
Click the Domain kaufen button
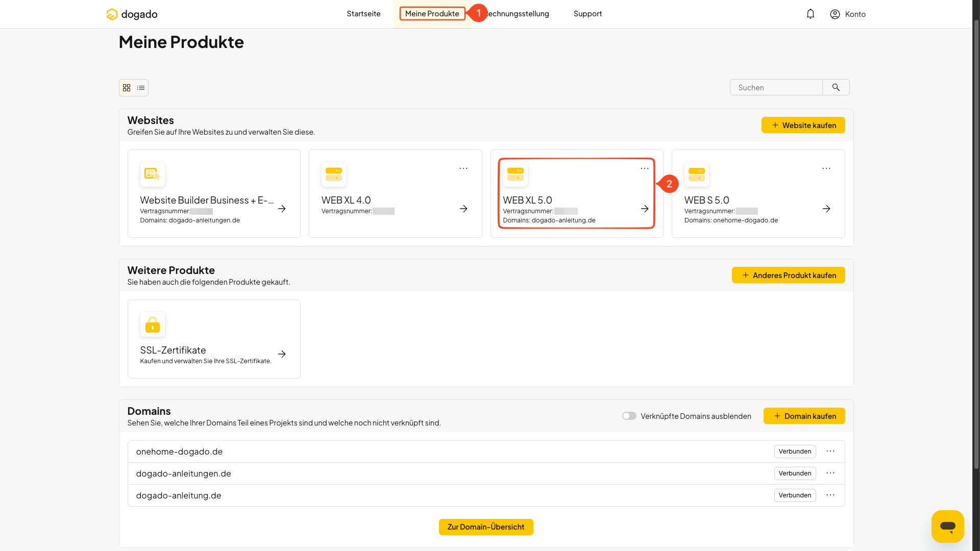coord(804,416)
